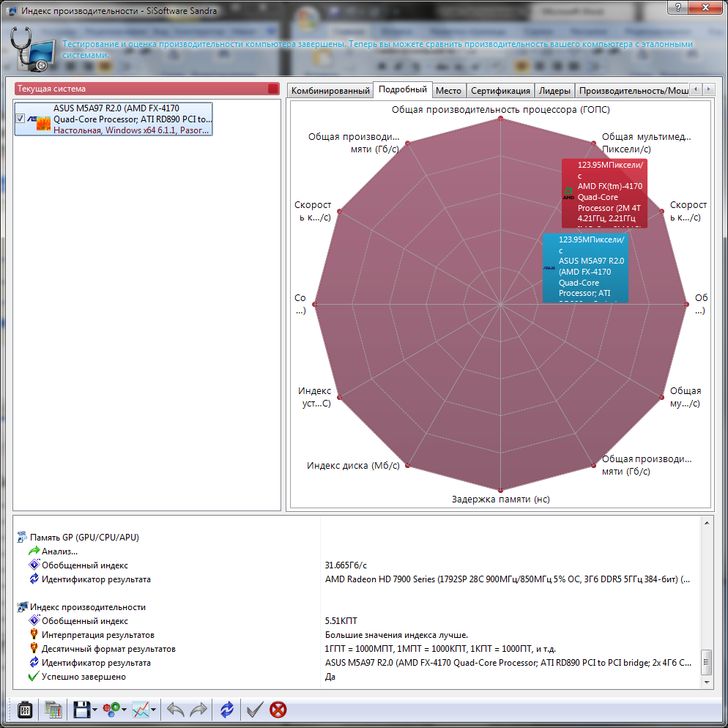Click the grey checkmark OK icon
728x728 pixels.
coord(254,710)
